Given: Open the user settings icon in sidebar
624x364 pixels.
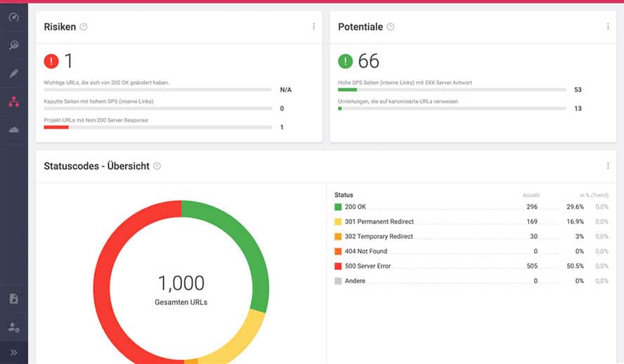Looking at the screenshot, I should pyautogui.click(x=14, y=327).
